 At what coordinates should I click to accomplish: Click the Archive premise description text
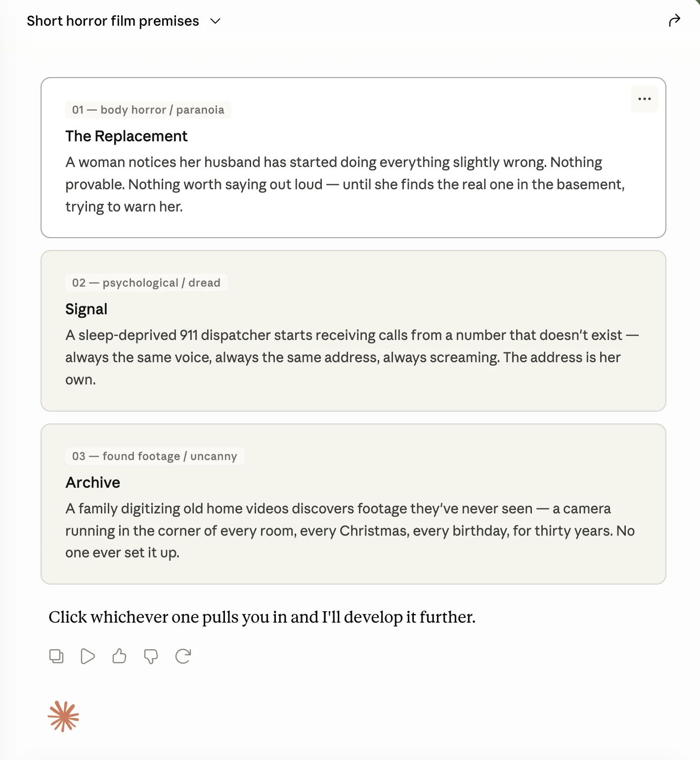[x=350, y=531]
